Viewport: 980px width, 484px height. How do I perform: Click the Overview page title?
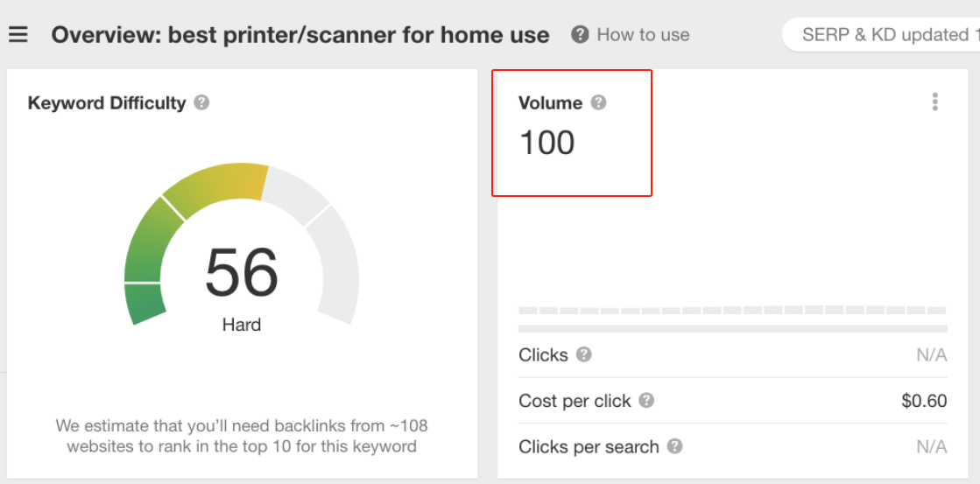(x=300, y=35)
